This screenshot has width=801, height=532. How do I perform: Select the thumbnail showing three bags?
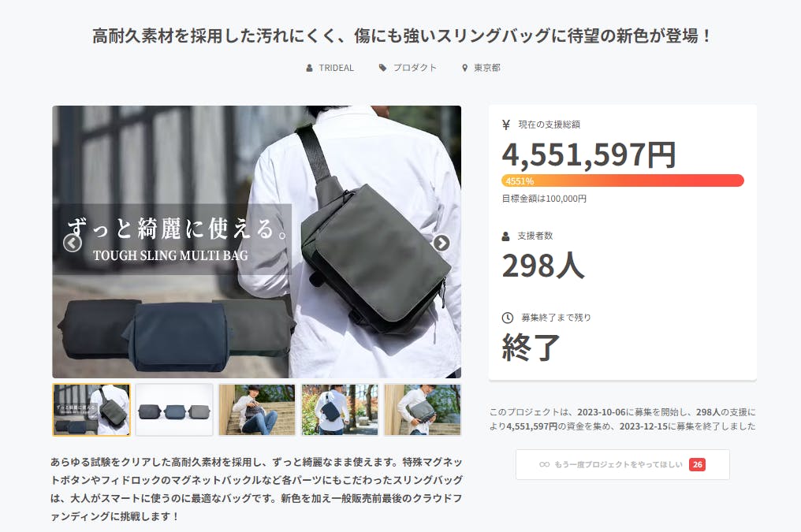pyautogui.click(x=174, y=410)
